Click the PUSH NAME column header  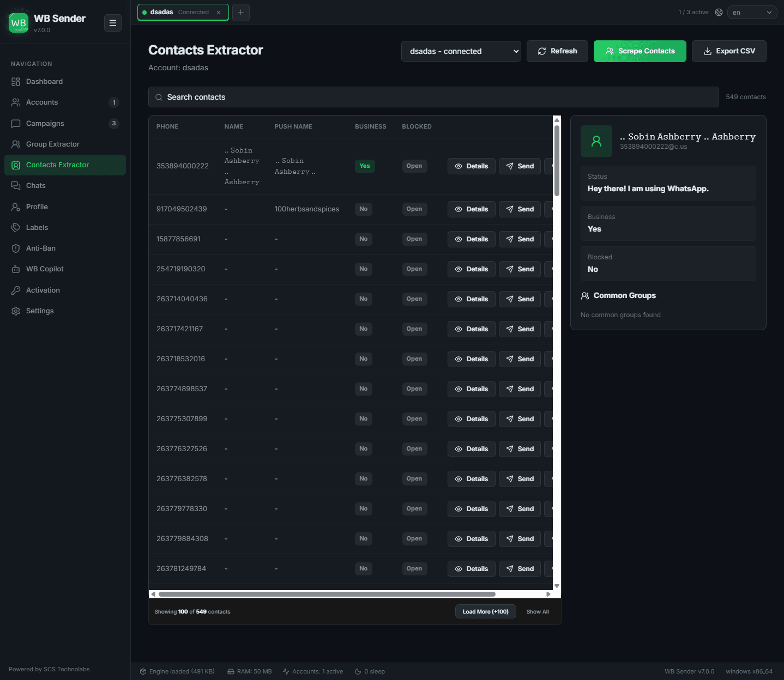(293, 126)
